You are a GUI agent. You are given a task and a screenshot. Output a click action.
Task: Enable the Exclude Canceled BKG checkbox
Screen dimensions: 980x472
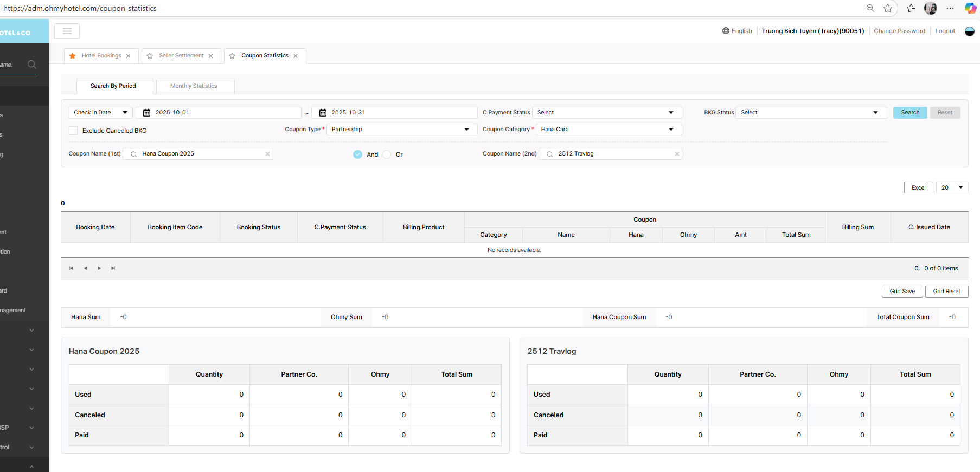[x=73, y=131]
